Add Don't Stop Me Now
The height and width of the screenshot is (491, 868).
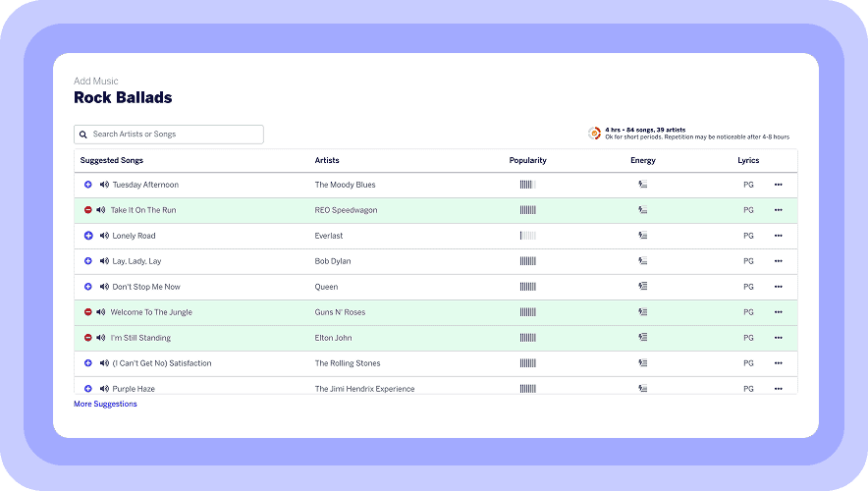pyautogui.click(x=88, y=286)
